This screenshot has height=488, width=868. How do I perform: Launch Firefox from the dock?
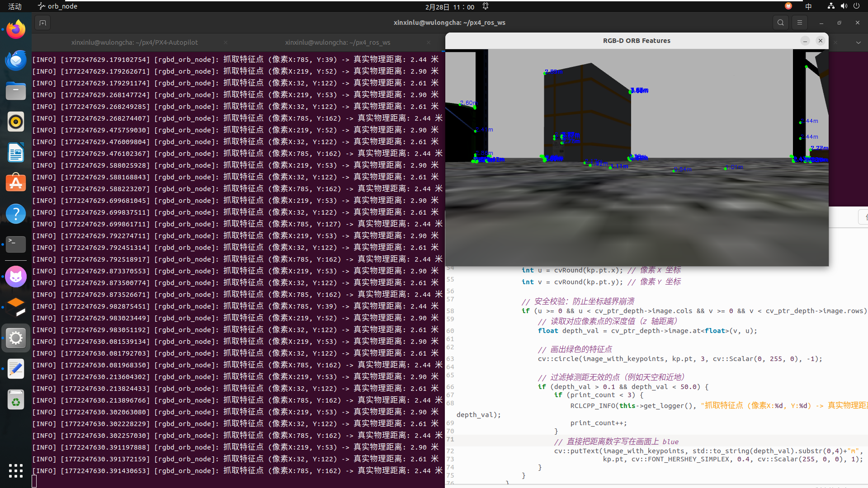pos(16,30)
